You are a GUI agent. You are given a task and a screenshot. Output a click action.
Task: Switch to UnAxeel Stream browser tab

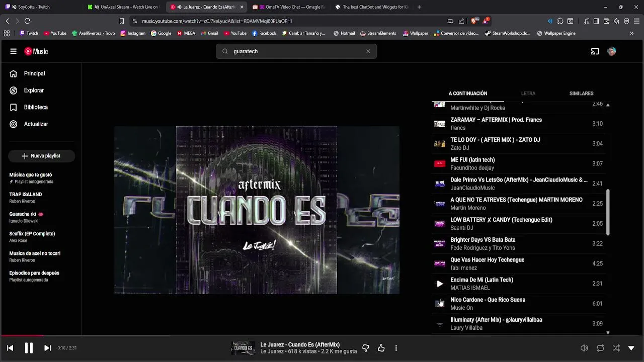123,7
